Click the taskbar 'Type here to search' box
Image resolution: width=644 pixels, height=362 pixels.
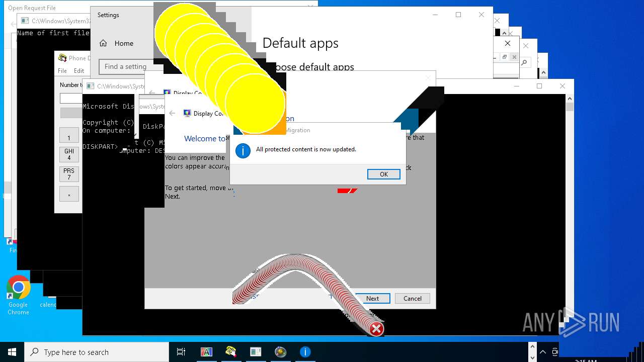pyautogui.click(x=97, y=352)
